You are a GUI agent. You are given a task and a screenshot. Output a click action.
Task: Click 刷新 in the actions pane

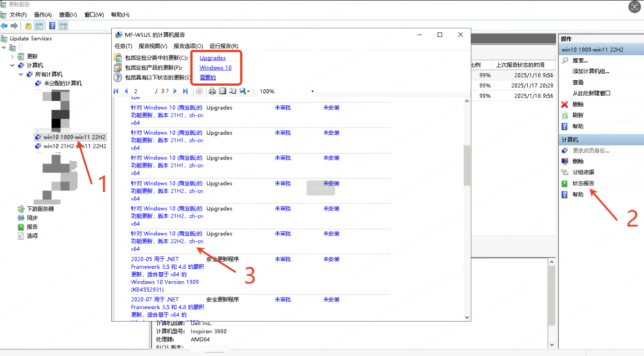click(x=578, y=115)
